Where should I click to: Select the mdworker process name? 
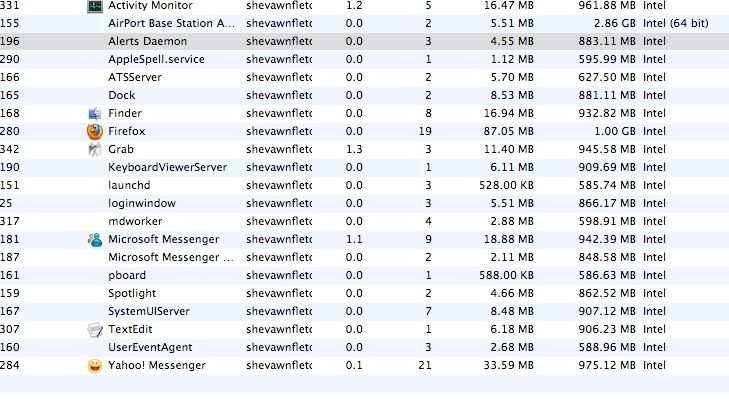[133, 221]
